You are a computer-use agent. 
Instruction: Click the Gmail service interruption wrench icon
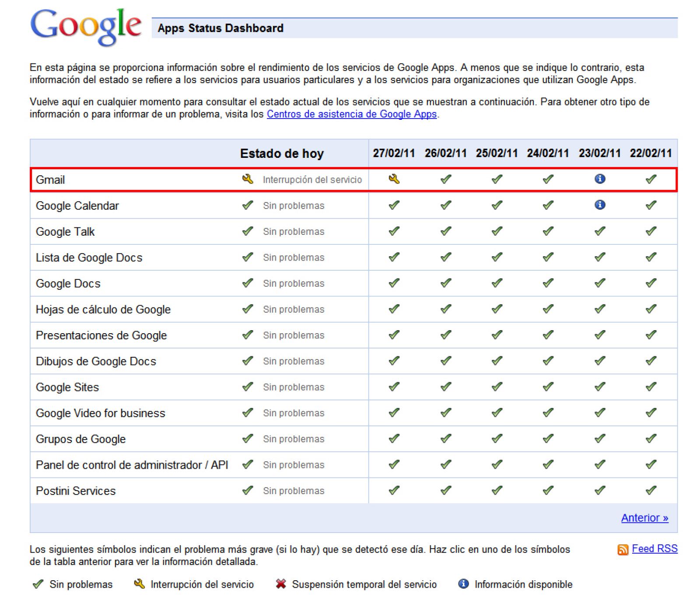pyautogui.click(x=248, y=179)
